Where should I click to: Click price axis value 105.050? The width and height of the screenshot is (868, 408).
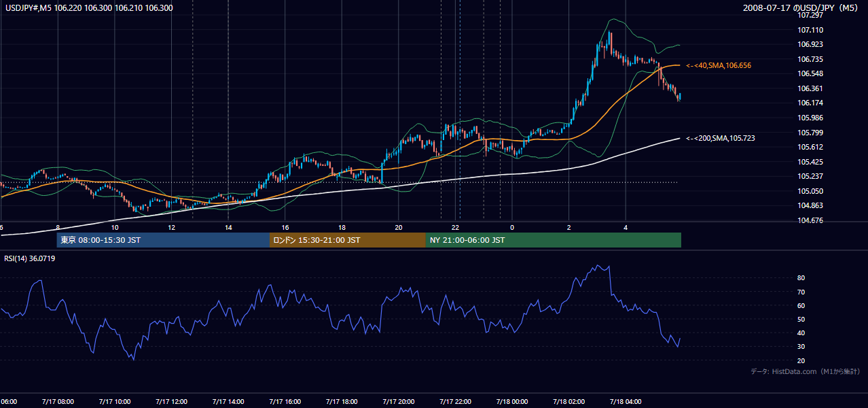[811, 191]
